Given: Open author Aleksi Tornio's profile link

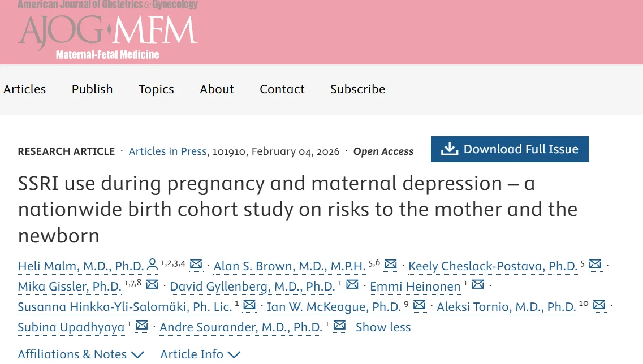Looking at the screenshot, I should tap(506, 307).
